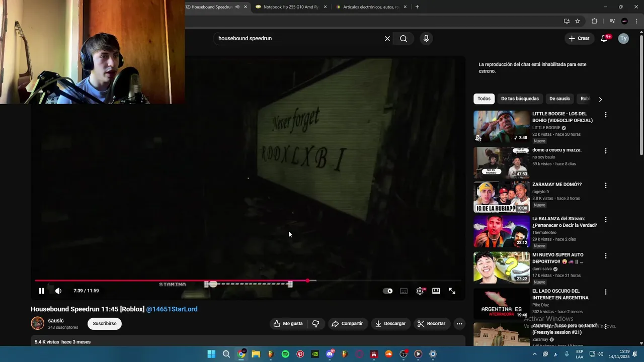The image size is (644, 362).
Task: Open LITTLE BOOGIE video thumbnail
Action: pyautogui.click(x=502, y=126)
